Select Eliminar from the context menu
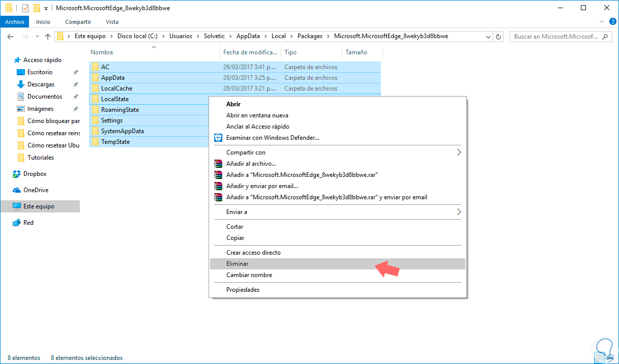The height and width of the screenshot is (364, 619). 238,264
